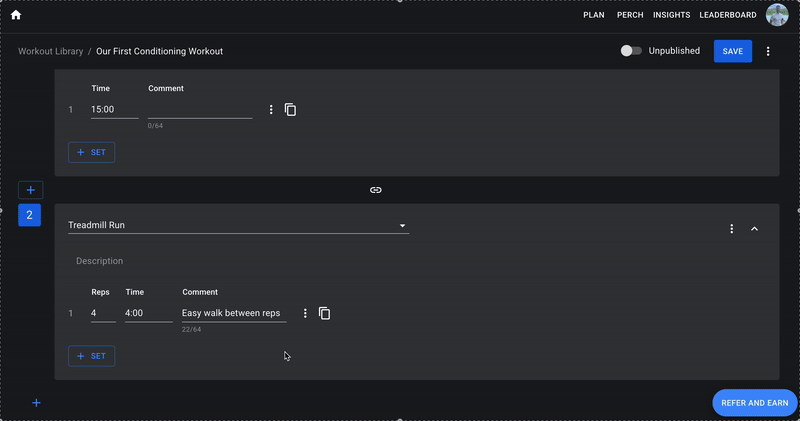Screen dimensions: 800x421
Task: Click the Reps field showing 4
Action: tap(103, 313)
